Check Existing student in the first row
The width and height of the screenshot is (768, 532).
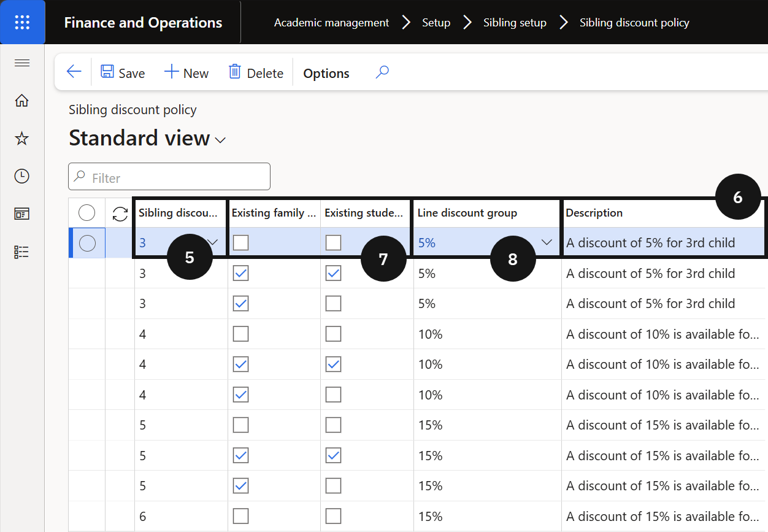click(x=333, y=243)
